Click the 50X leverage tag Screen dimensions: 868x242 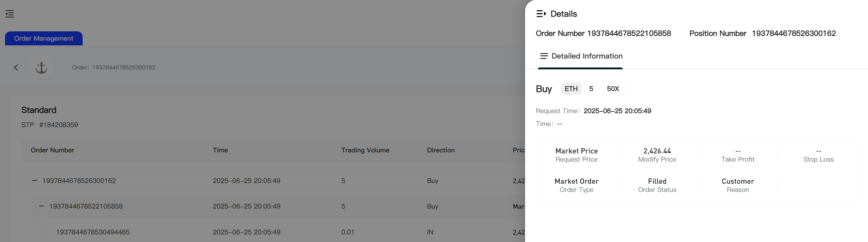(x=613, y=89)
